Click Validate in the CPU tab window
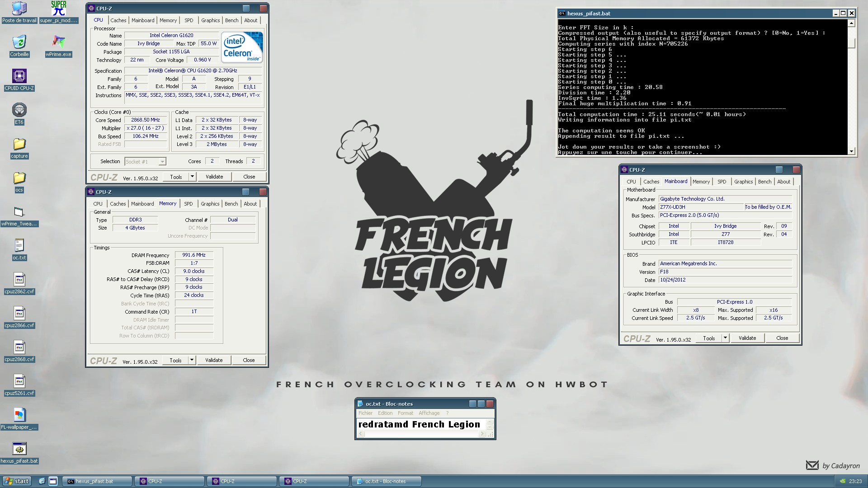Screen dimensions: 868x488 pyautogui.click(x=214, y=177)
